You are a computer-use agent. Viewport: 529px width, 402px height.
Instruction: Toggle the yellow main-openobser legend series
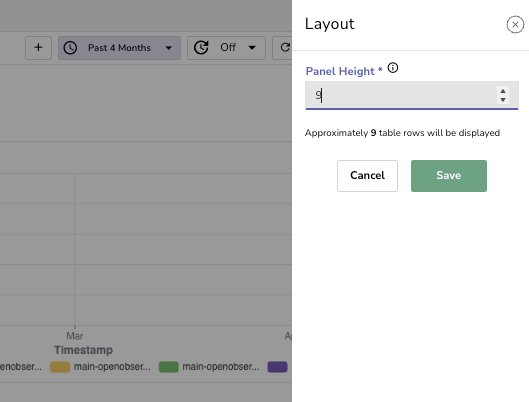point(100,367)
